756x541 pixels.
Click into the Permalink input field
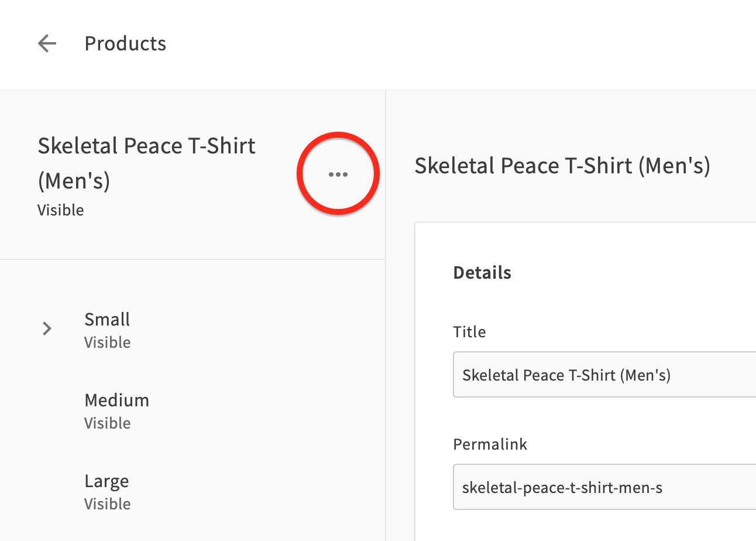click(604, 487)
